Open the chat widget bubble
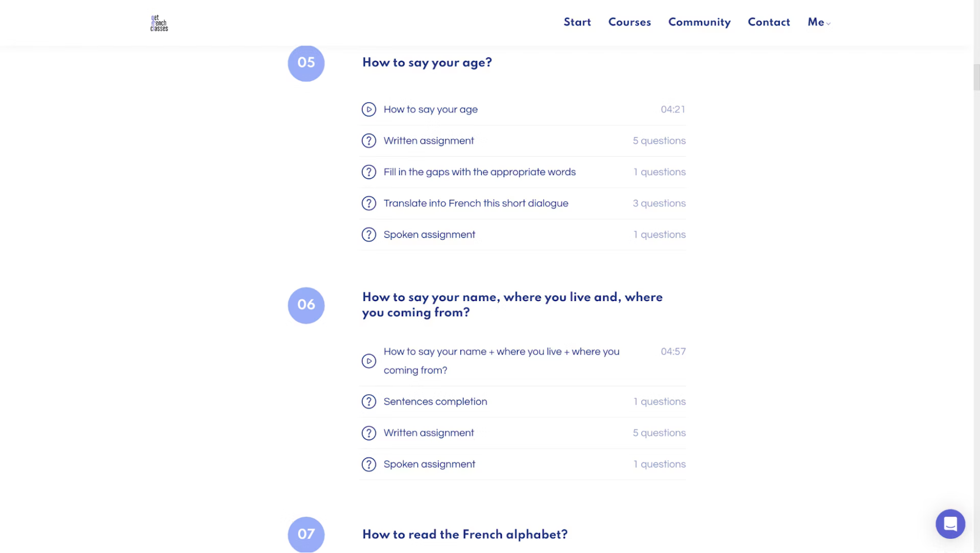Screen dimensions: 980x553 pyautogui.click(x=950, y=524)
